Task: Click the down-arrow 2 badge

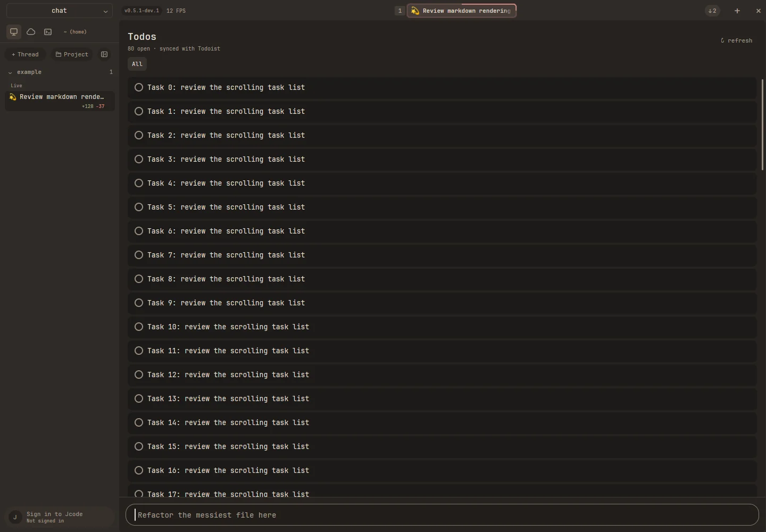Action: pos(712,11)
